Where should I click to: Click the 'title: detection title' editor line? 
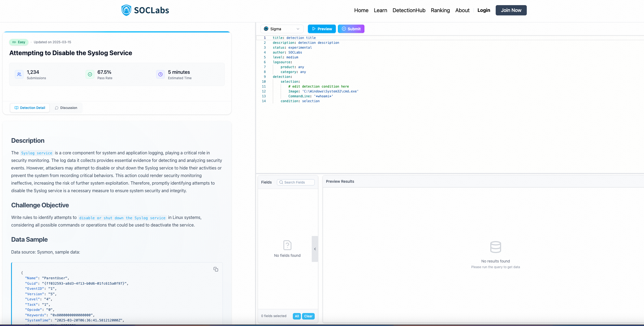pyautogui.click(x=294, y=38)
